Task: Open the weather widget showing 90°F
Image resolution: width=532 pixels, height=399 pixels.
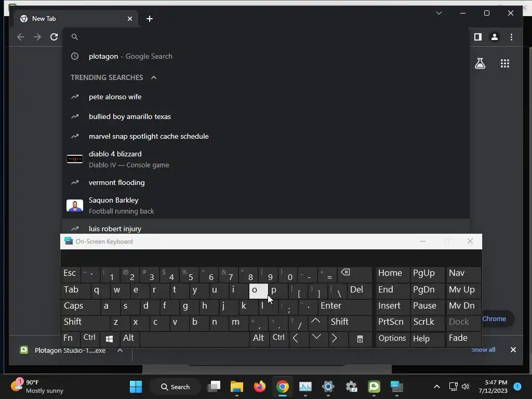Action: (37, 387)
